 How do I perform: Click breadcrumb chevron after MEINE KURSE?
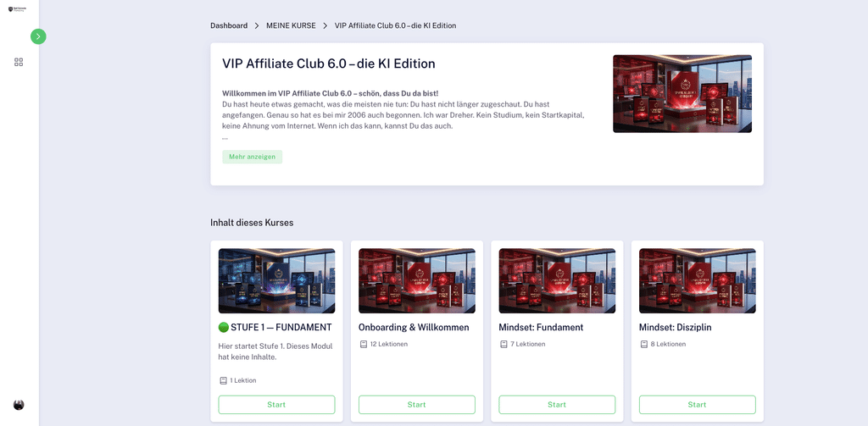click(x=325, y=25)
